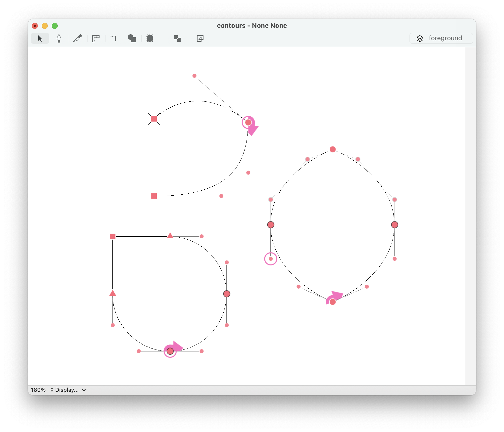Select the top-left square corner of lower-left contour
This screenshot has height=432, width=504.
point(113,236)
